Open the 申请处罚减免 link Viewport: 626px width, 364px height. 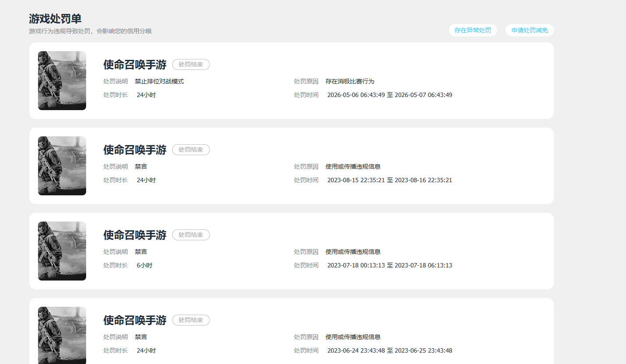click(x=529, y=30)
